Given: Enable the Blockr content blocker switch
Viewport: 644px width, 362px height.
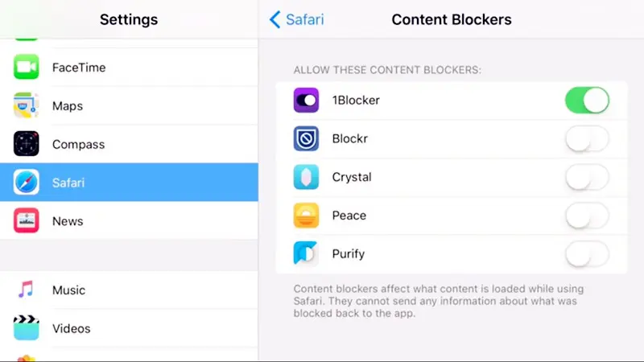Looking at the screenshot, I should tap(587, 138).
